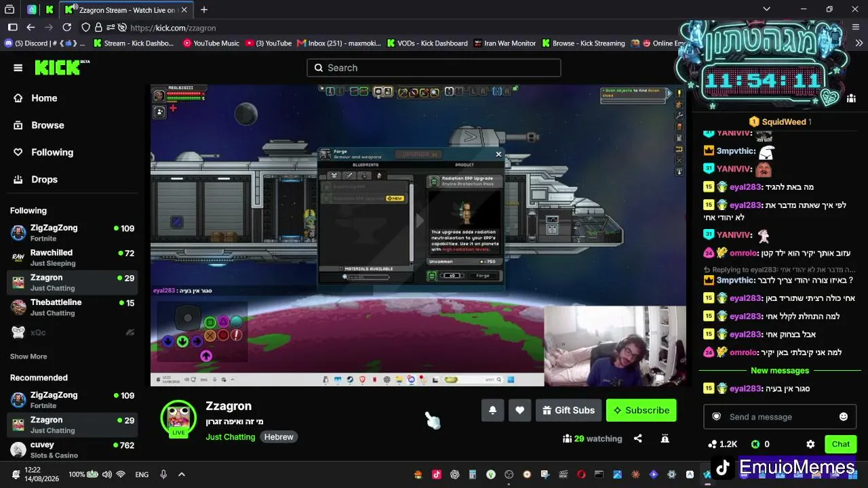868x488 pixels.
Task: Open the Gmail Inbox bookmark
Action: click(x=339, y=43)
